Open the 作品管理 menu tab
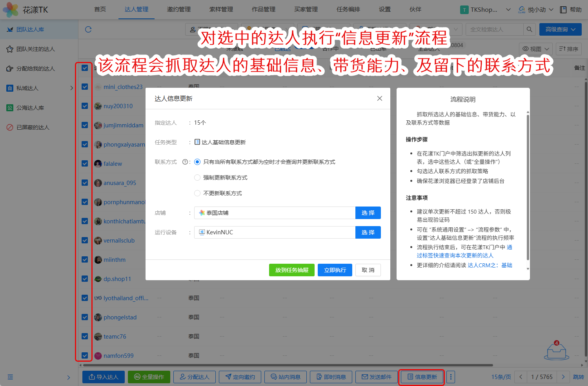The width and height of the screenshot is (588, 386). pyautogui.click(x=264, y=9)
